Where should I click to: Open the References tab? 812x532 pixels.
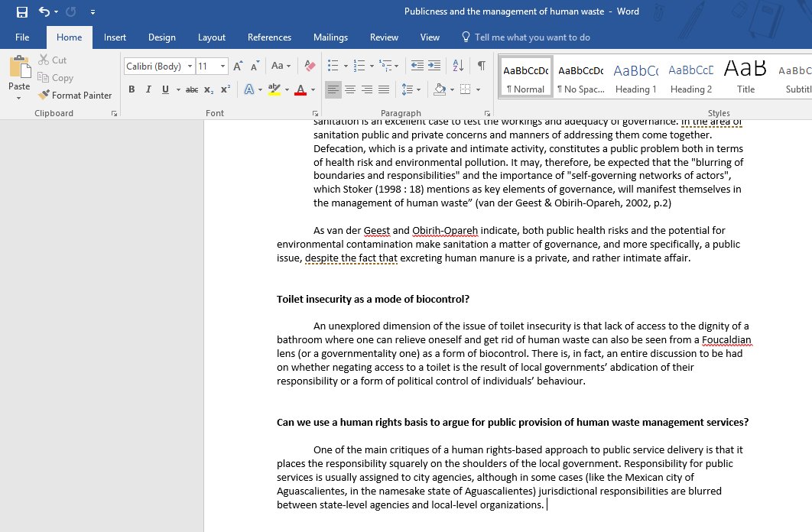[x=269, y=37]
